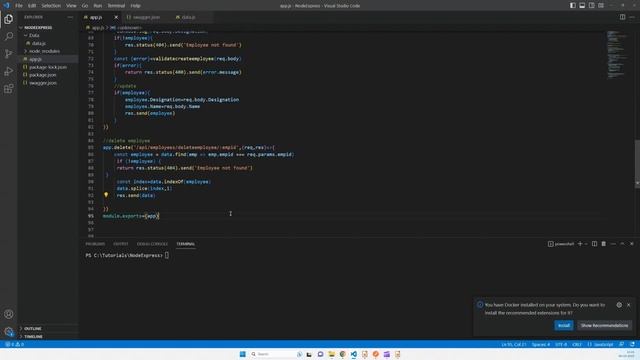The height and width of the screenshot is (360, 640).
Task: Click the feedback icon in status bar
Action: point(622,344)
